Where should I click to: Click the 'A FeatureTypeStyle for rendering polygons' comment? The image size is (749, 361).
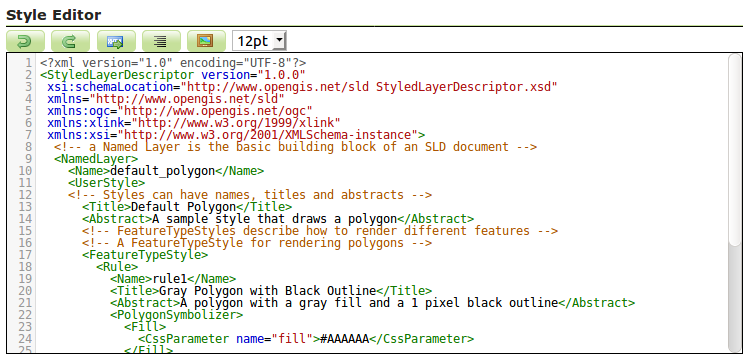coord(257,243)
